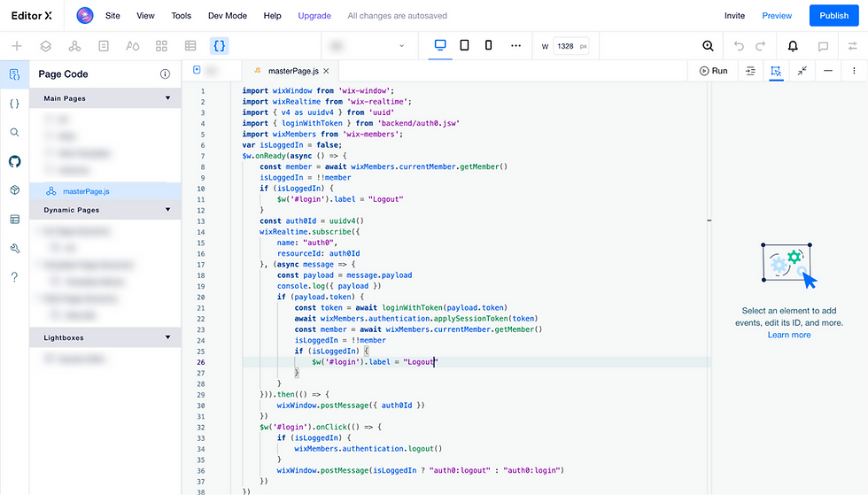This screenshot has width=868, height=495.
Task: Select masterPage.js in the file tree
Action: pos(105,191)
